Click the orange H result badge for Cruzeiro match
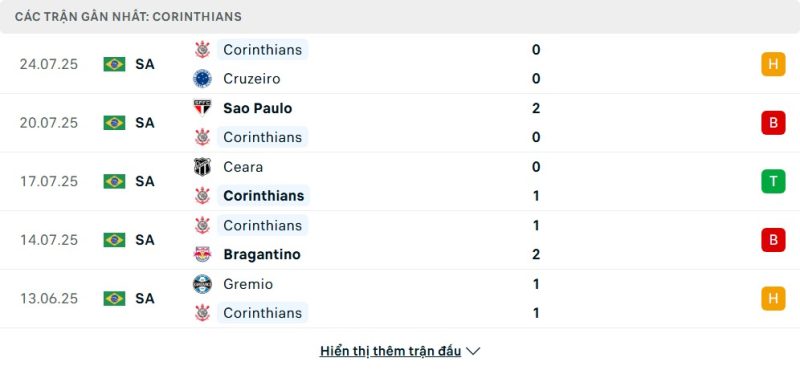Viewport: 800px width, 374px height. pos(773,64)
